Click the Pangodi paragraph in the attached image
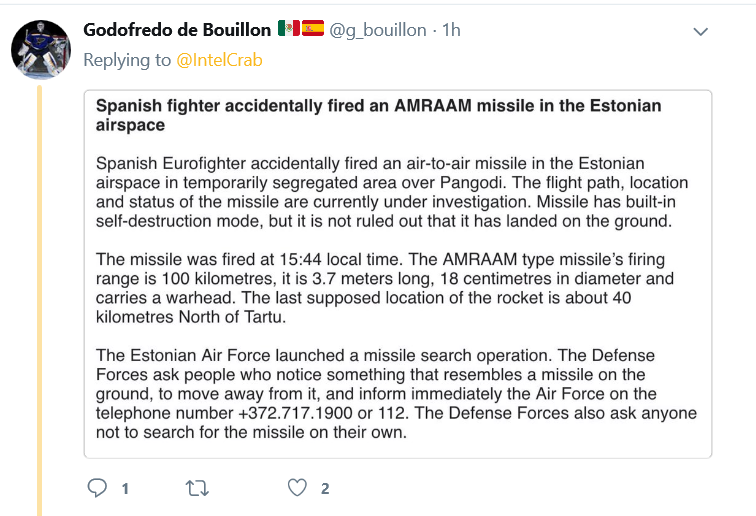The height and width of the screenshot is (516, 756). (392, 192)
